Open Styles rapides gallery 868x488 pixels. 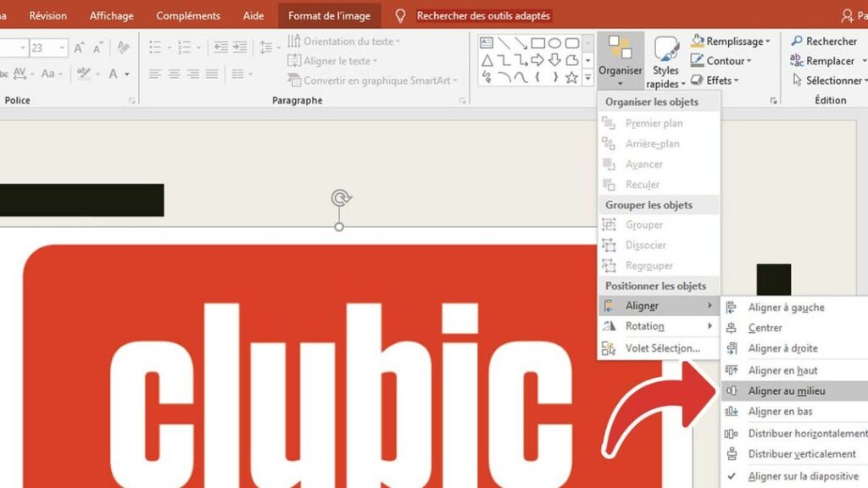pos(665,62)
